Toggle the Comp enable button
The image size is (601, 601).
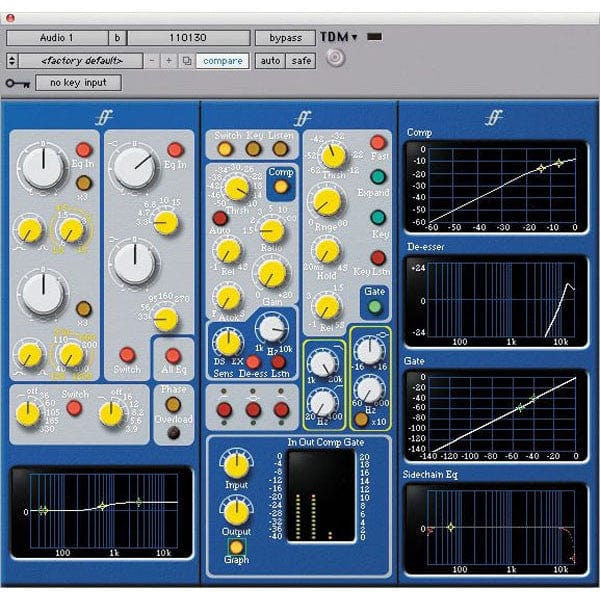point(281,187)
